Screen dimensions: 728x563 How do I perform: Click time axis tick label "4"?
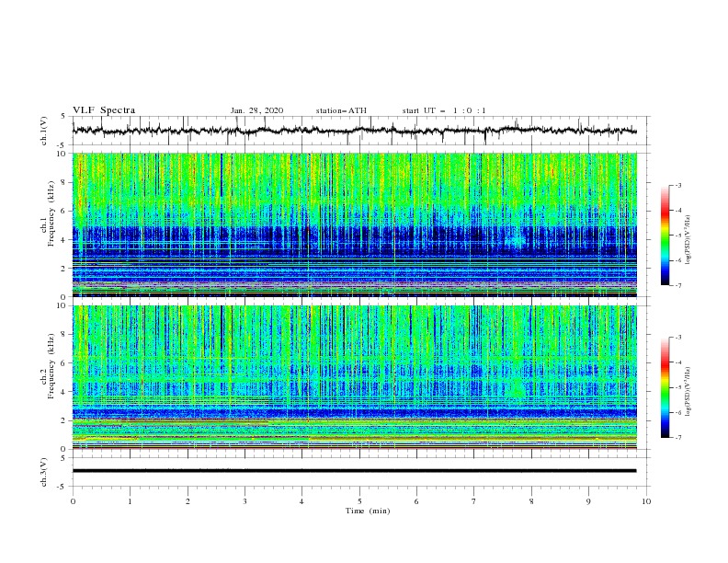[301, 501]
